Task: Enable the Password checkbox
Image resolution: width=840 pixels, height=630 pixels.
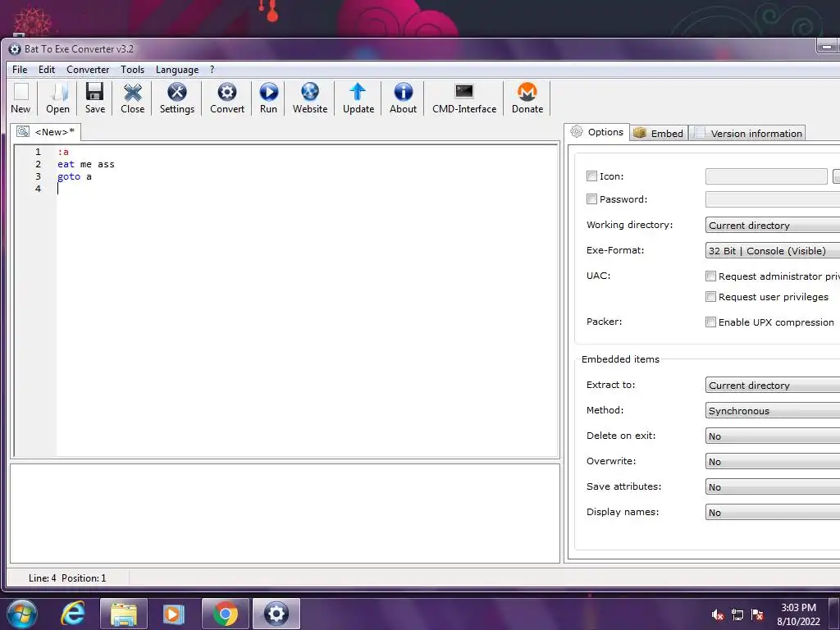Action: coord(591,199)
